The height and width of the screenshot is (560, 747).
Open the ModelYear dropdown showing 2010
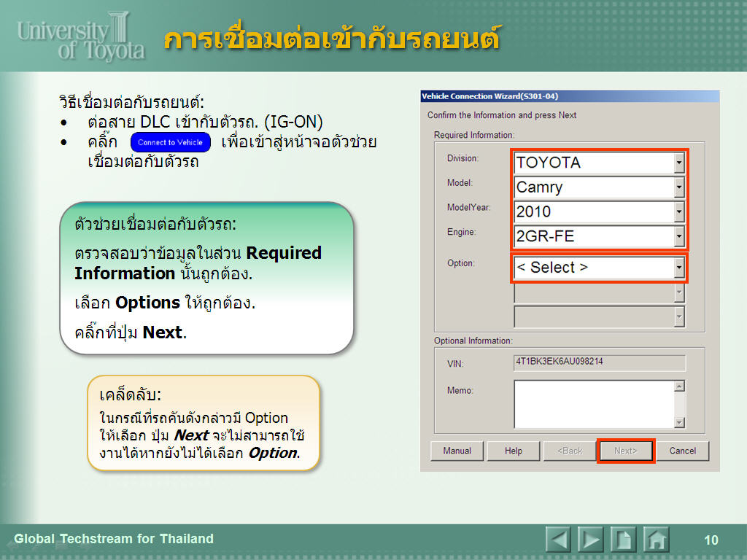pyautogui.click(x=600, y=211)
